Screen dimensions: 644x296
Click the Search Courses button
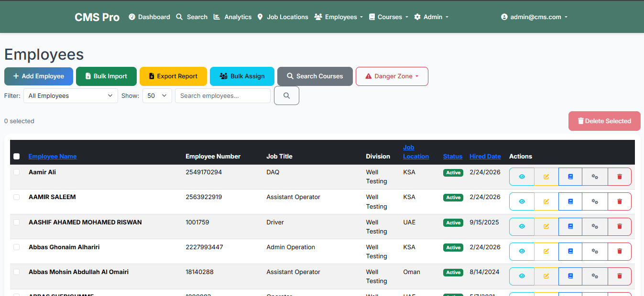[x=315, y=76]
